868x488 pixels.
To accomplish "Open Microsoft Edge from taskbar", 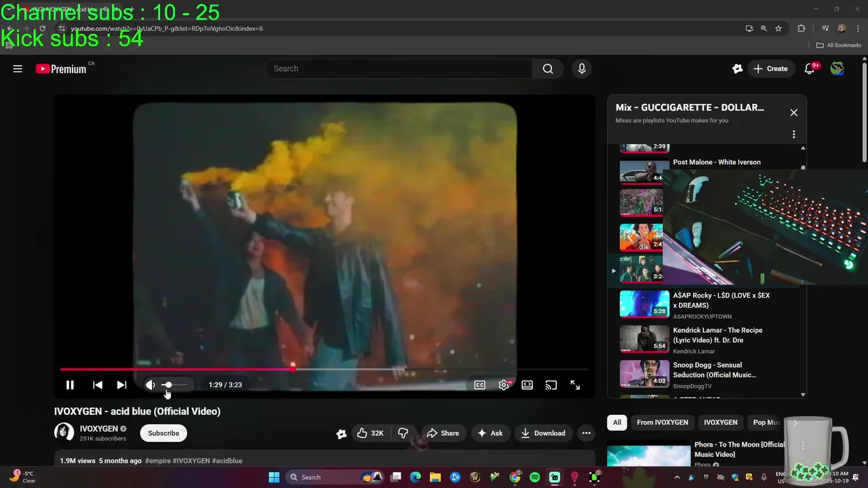I will click(x=416, y=477).
